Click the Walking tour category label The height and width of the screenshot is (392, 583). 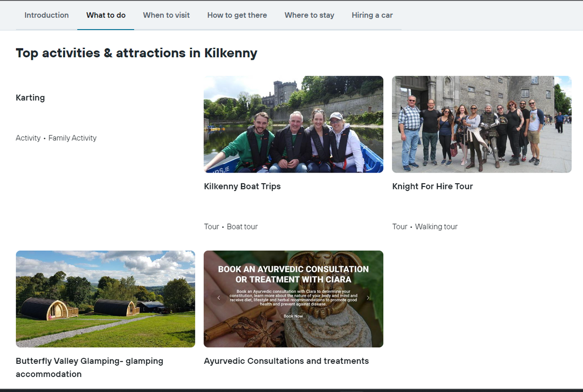[x=436, y=226]
